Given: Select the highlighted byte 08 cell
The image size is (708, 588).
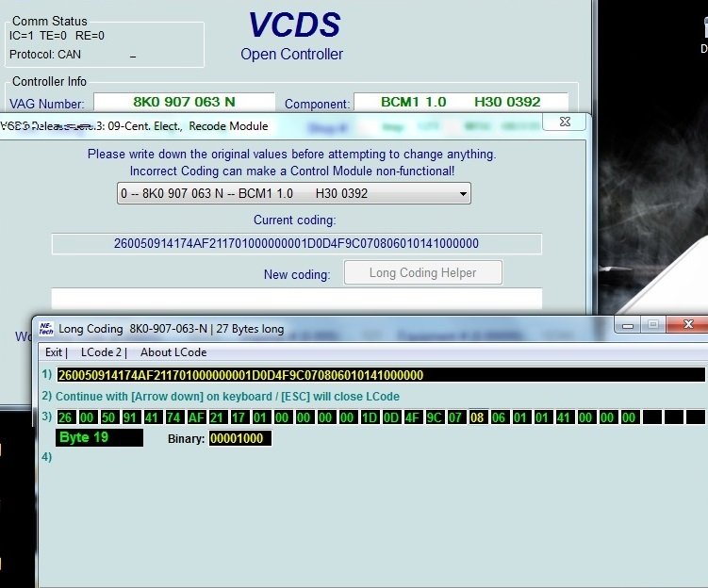Looking at the screenshot, I should (477, 417).
